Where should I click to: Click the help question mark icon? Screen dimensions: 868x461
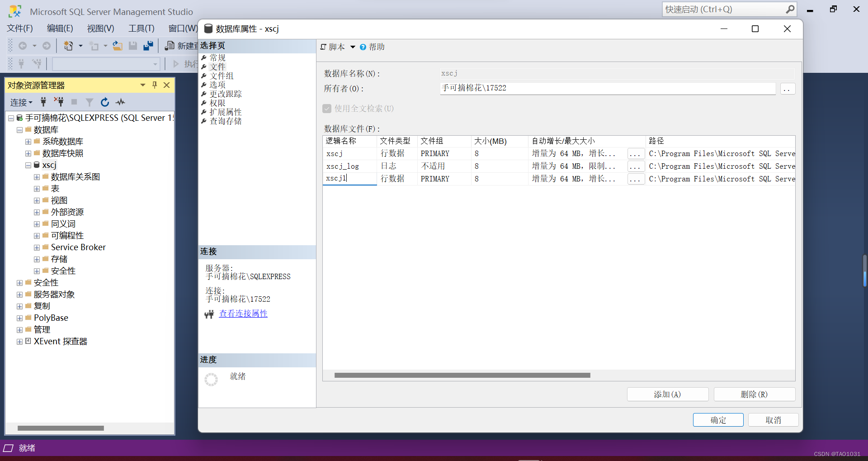tap(363, 47)
